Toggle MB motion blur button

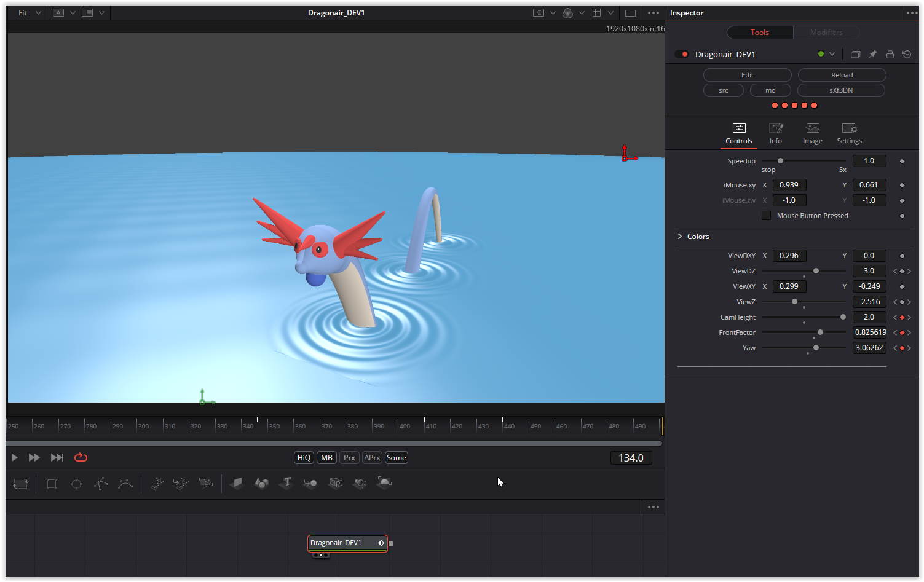click(x=326, y=458)
